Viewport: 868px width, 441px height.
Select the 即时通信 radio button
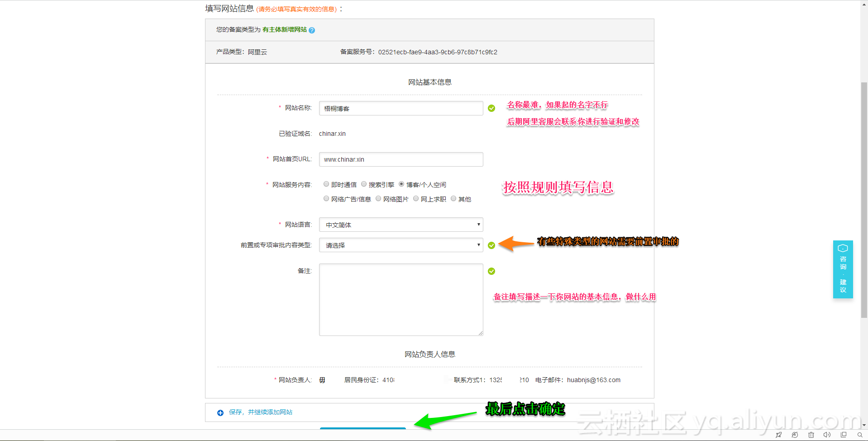(x=326, y=184)
